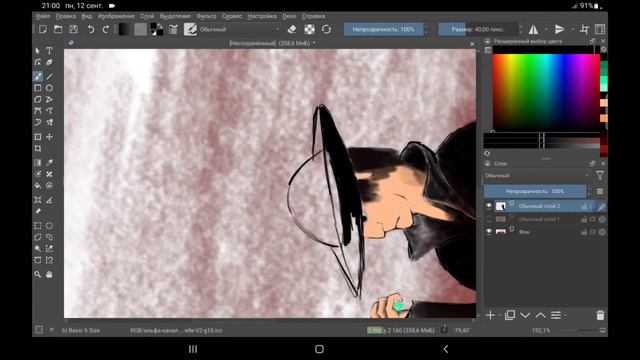Select the Gradient tool
The width and height of the screenshot is (640, 360).
pyautogui.click(x=38, y=162)
